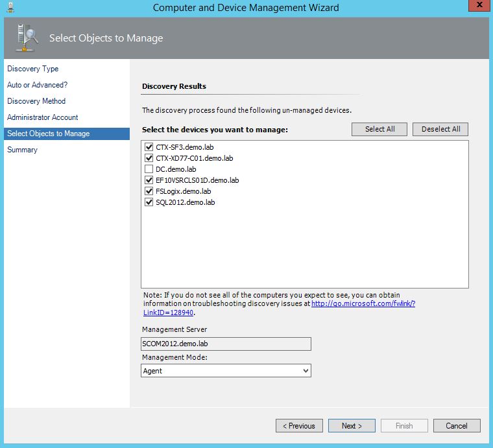Open the Management Mode dropdown
This screenshot has width=493, height=448.
point(226,371)
